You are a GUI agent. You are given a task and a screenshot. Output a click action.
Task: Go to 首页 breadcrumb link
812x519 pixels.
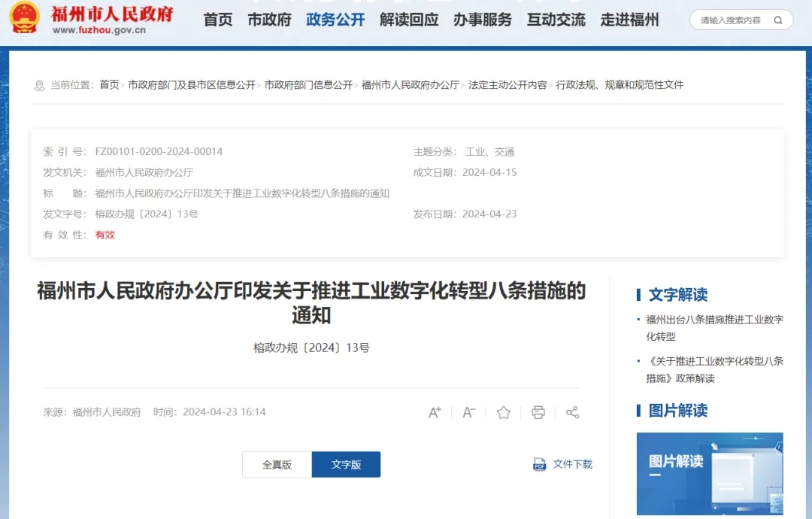click(109, 85)
